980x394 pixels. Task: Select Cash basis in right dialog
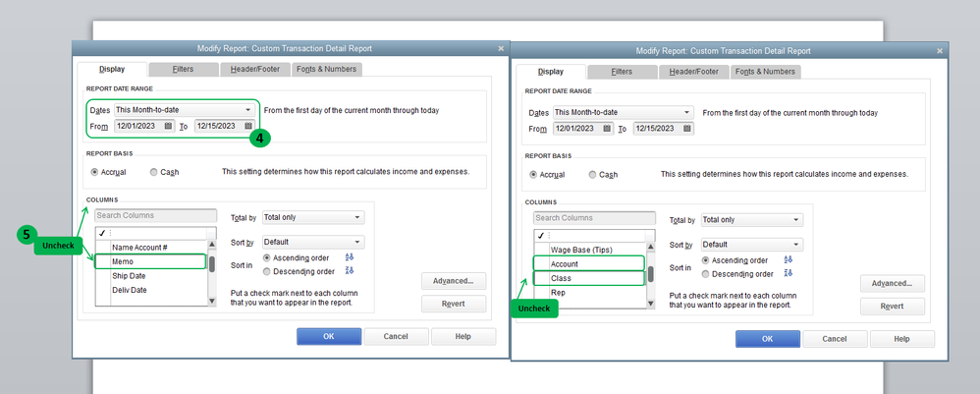click(x=592, y=175)
